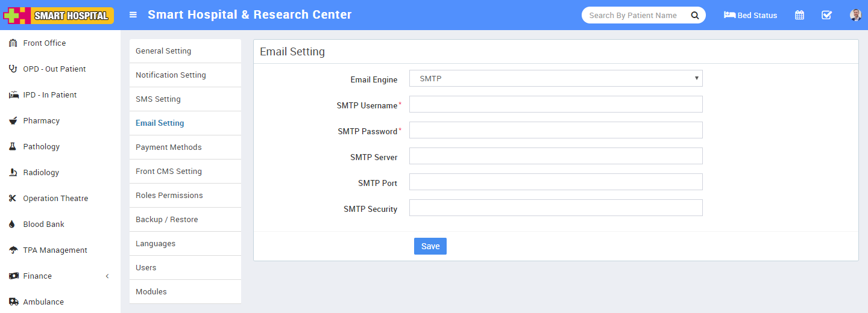Focus the SMTP Username field

click(555, 104)
